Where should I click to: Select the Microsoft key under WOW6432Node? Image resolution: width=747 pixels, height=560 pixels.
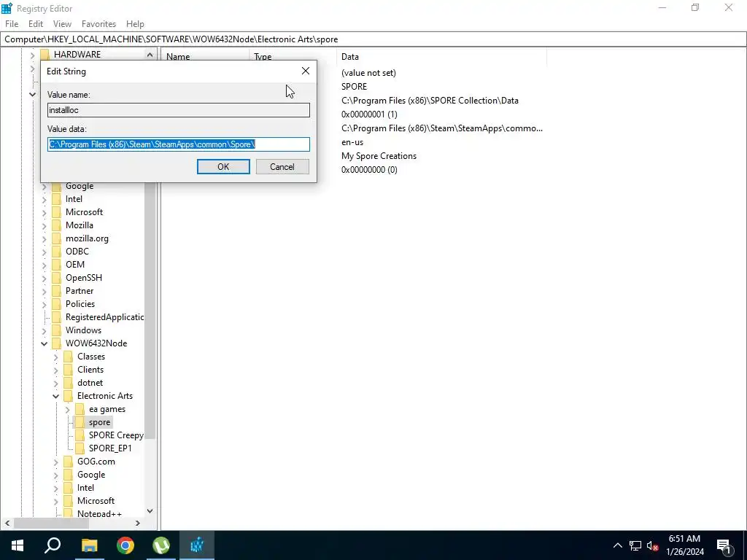[x=96, y=501]
